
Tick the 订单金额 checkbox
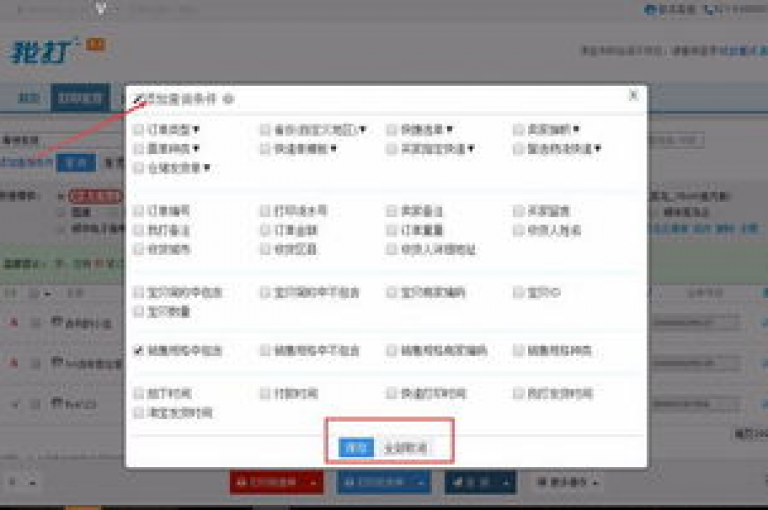point(265,230)
